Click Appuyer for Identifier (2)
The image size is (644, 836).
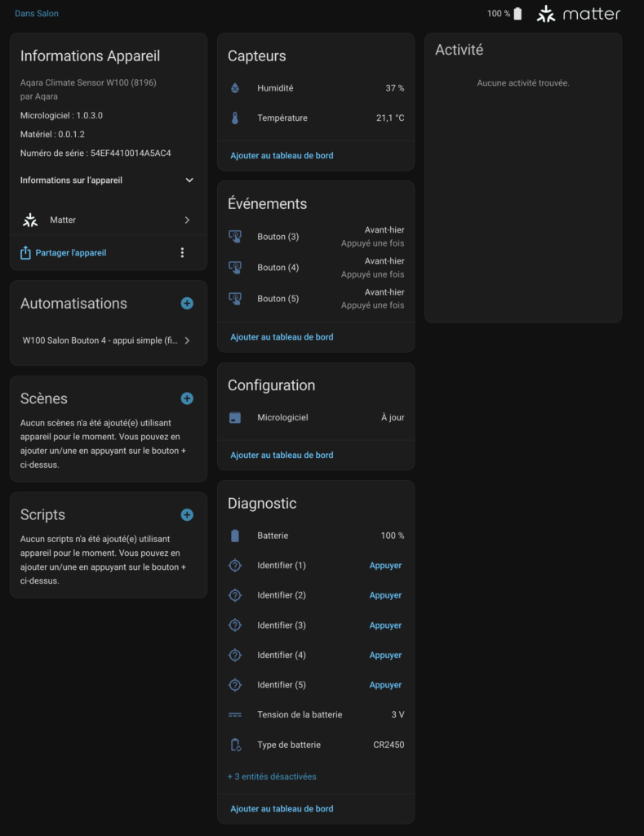pyautogui.click(x=384, y=595)
